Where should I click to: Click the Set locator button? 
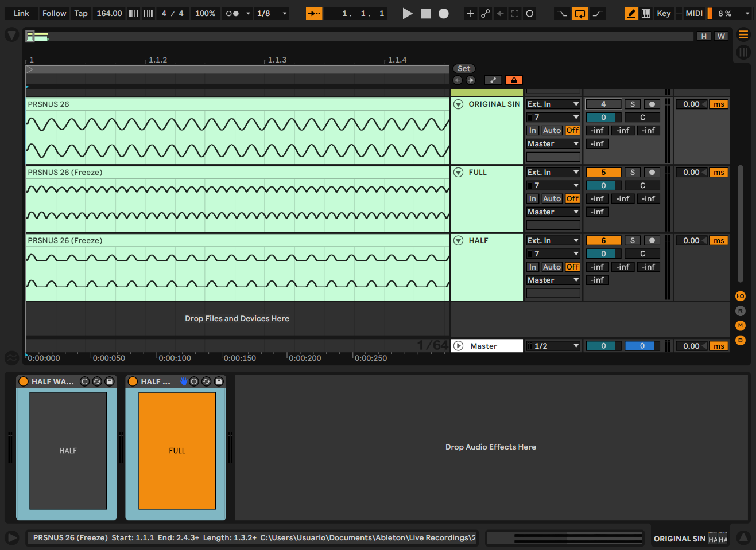point(464,69)
